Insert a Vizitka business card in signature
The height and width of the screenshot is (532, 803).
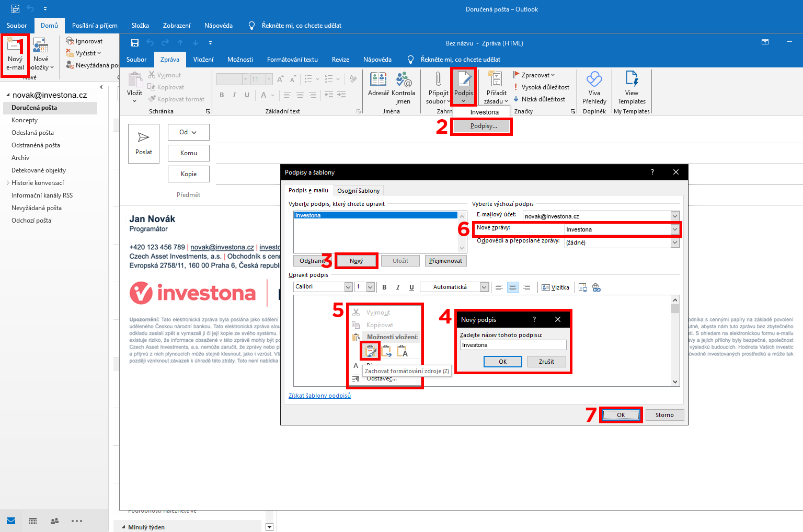click(x=555, y=287)
